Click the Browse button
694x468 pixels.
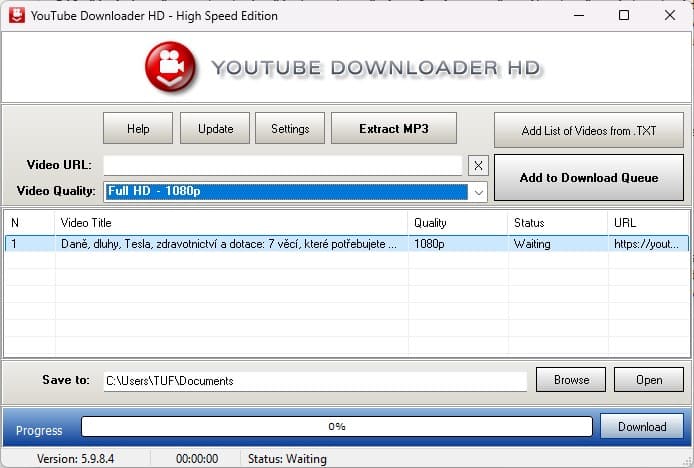(571, 379)
